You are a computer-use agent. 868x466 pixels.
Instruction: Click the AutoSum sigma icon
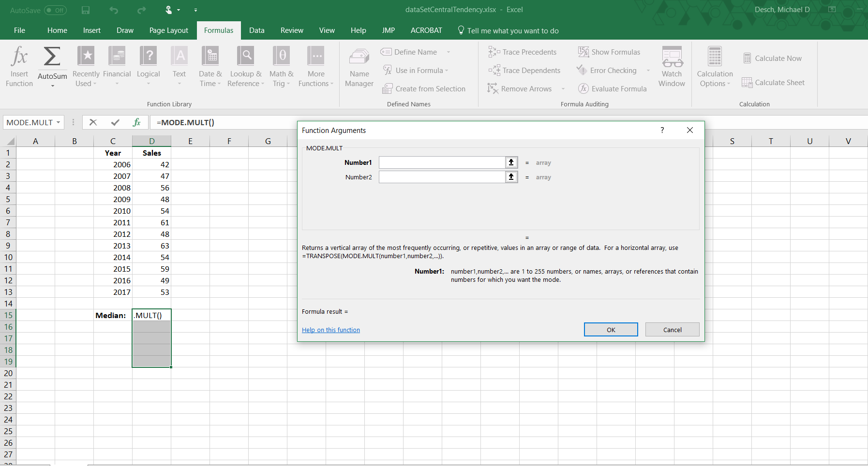pos(52,57)
